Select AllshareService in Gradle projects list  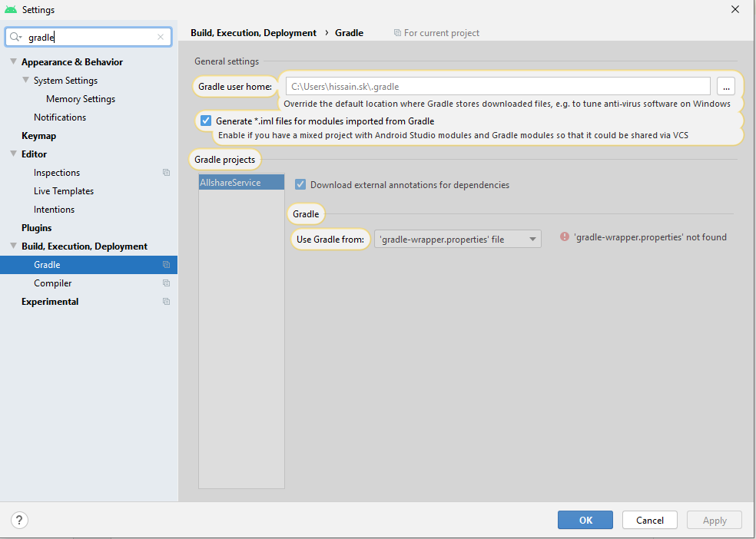[241, 183]
